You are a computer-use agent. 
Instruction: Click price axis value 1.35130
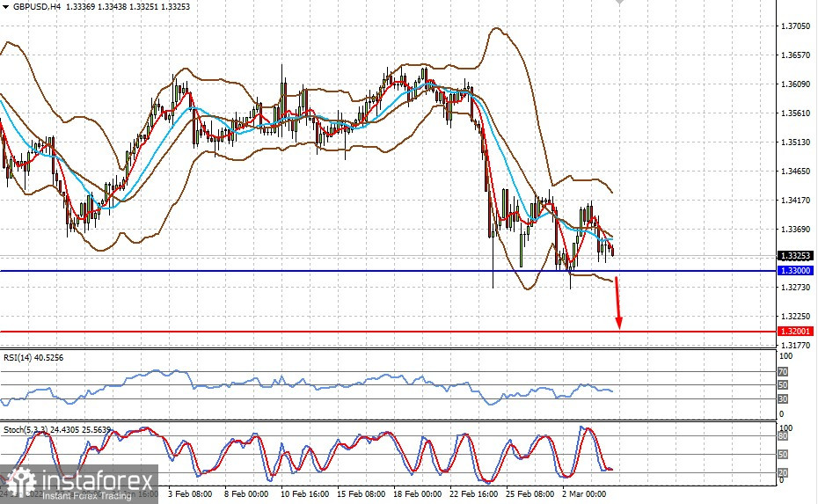795,142
